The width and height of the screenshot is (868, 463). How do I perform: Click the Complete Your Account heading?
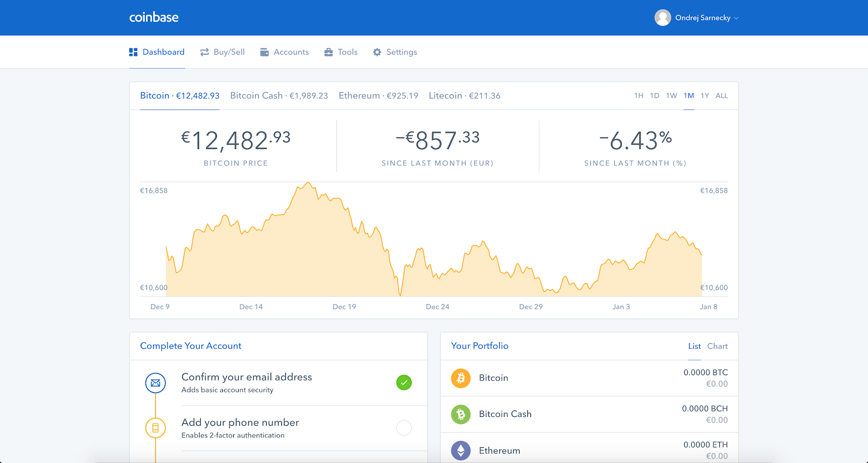190,346
